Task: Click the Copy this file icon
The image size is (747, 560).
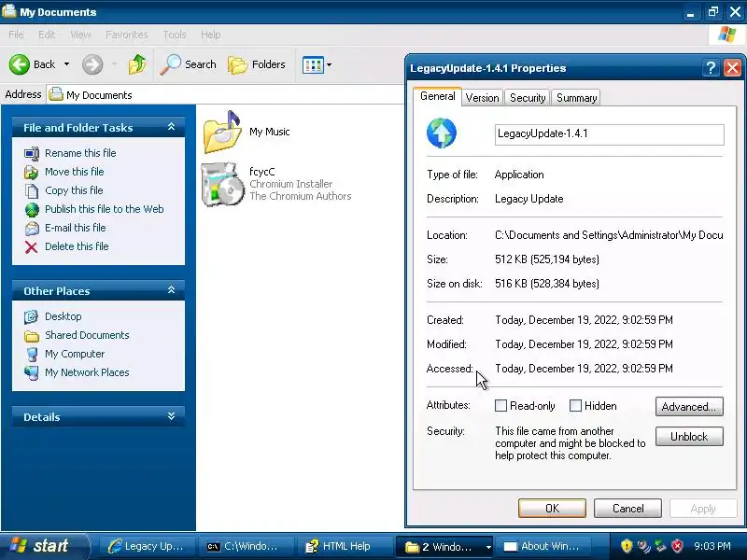Action: tap(32, 190)
